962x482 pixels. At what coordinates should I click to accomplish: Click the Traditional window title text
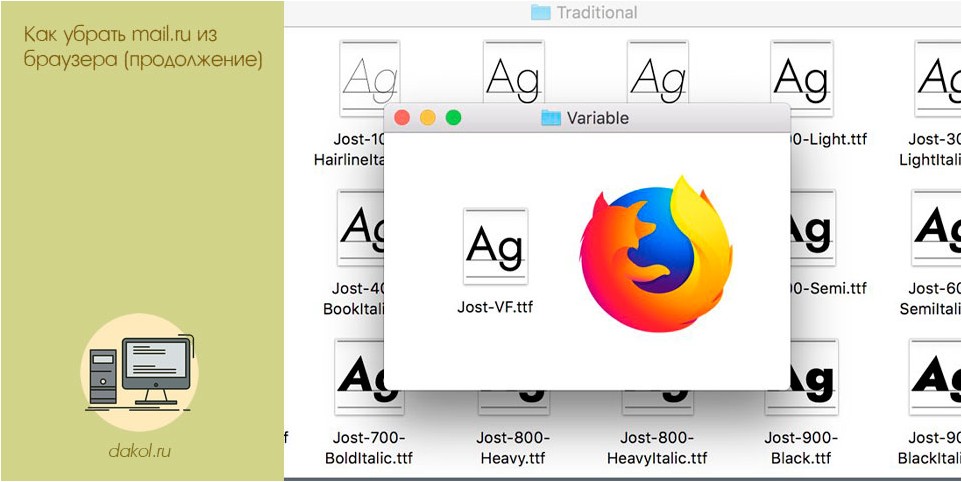click(598, 12)
